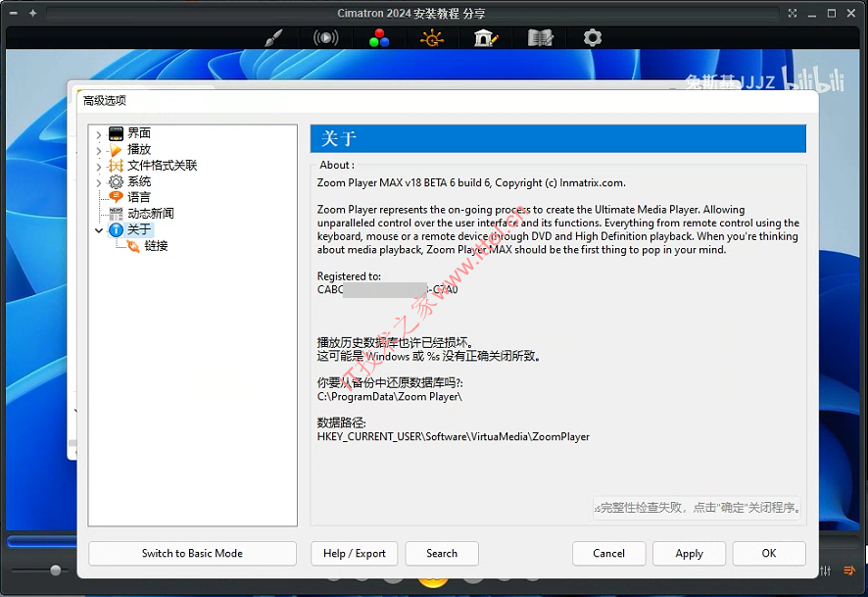Open the museum building with pencil icon

pyautogui.click(x=486, y=38)
